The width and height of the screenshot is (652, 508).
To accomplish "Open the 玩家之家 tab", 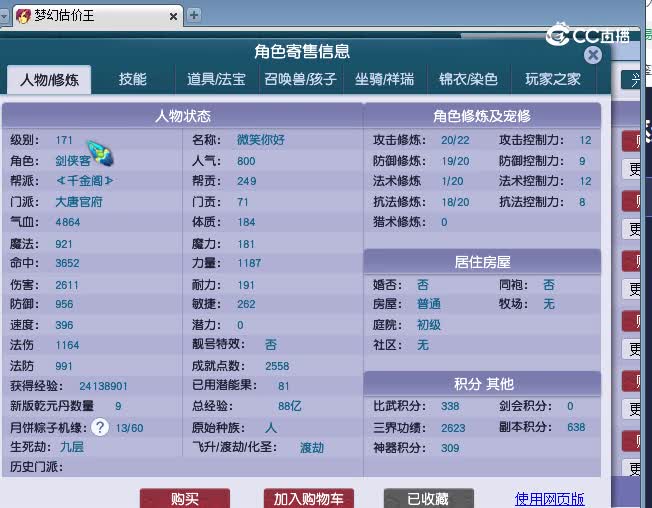I will click(x=553, y=79).
